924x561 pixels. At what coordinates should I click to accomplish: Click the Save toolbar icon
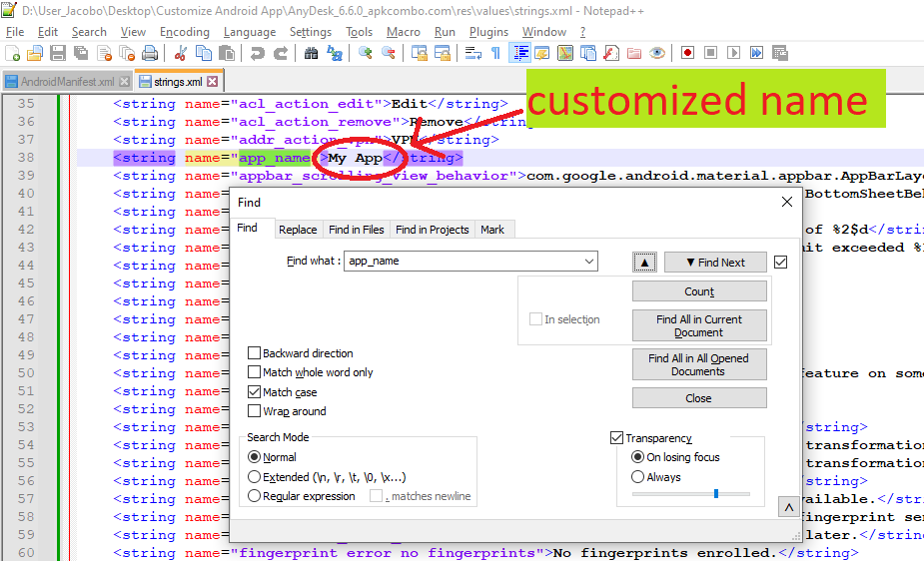pyautogui.click(x=58, y=53)
